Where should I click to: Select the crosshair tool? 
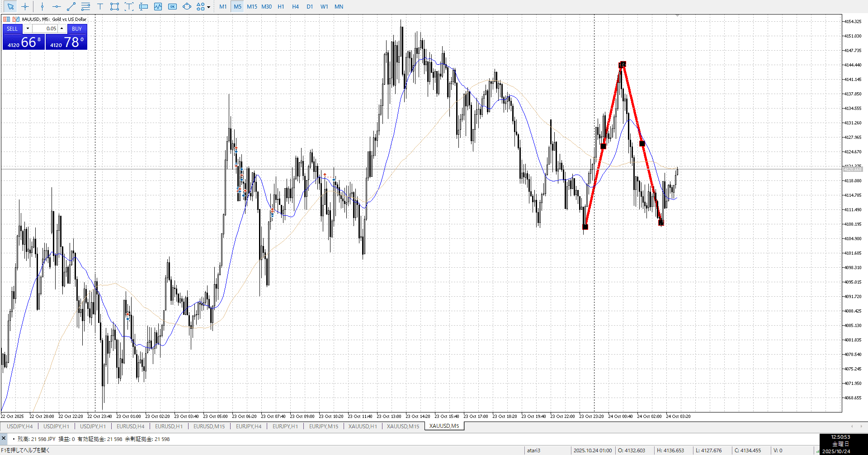point(25,6)
